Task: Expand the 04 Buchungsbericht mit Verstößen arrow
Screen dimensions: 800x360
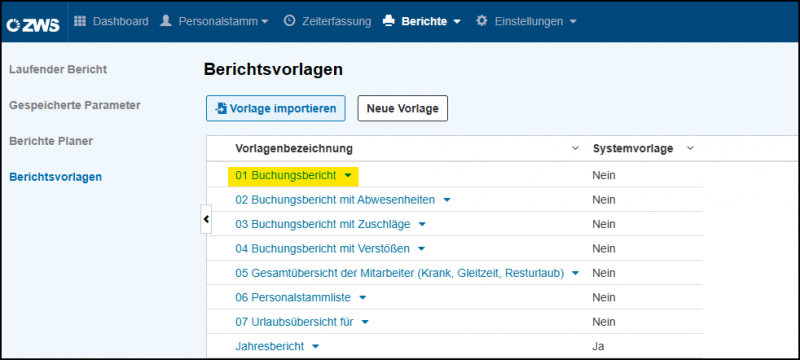Action: click(x=421, y=249)
